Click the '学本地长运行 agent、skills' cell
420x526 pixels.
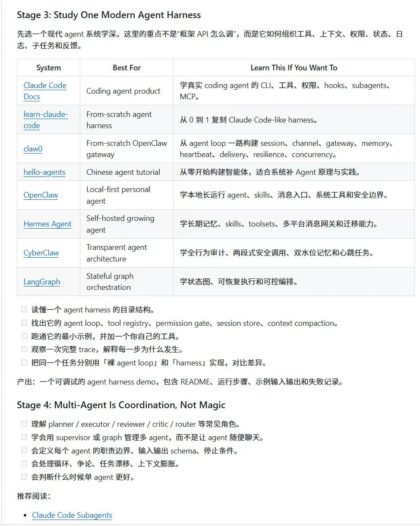(294, 195)
